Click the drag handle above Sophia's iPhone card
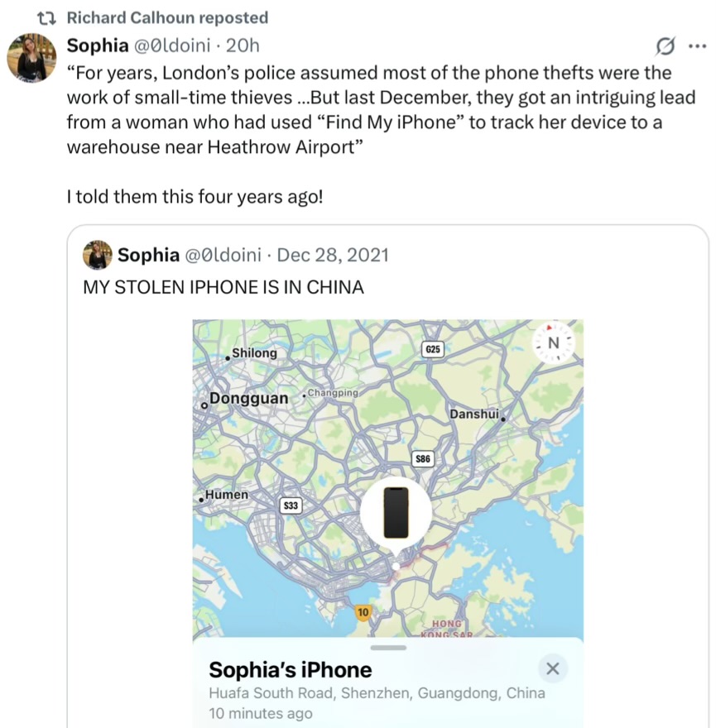Screen dimensions: 716x728 pyautogui.click(x=389, y=647)
